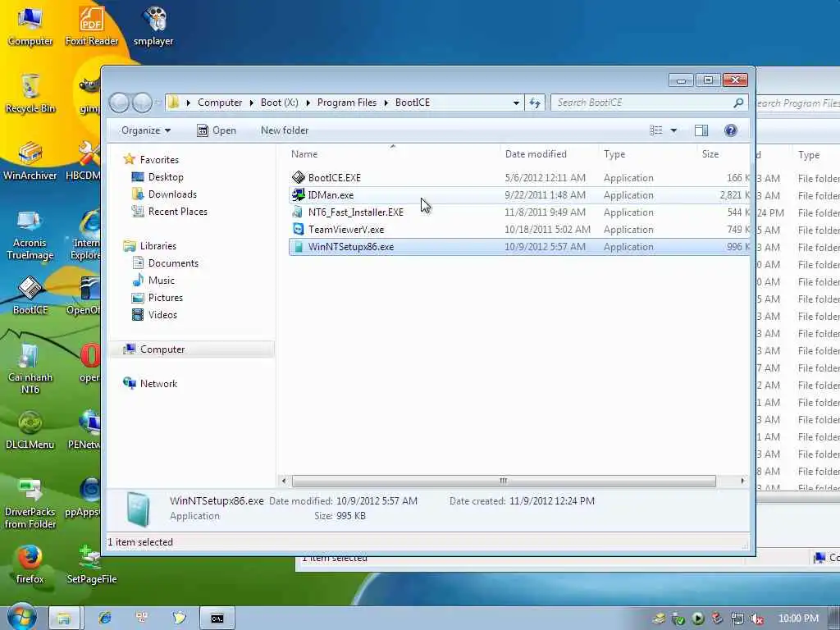Open DLC1Menu desktop shortcut
This screenshot has width=840, height=630.
click(x=30, y=430)
